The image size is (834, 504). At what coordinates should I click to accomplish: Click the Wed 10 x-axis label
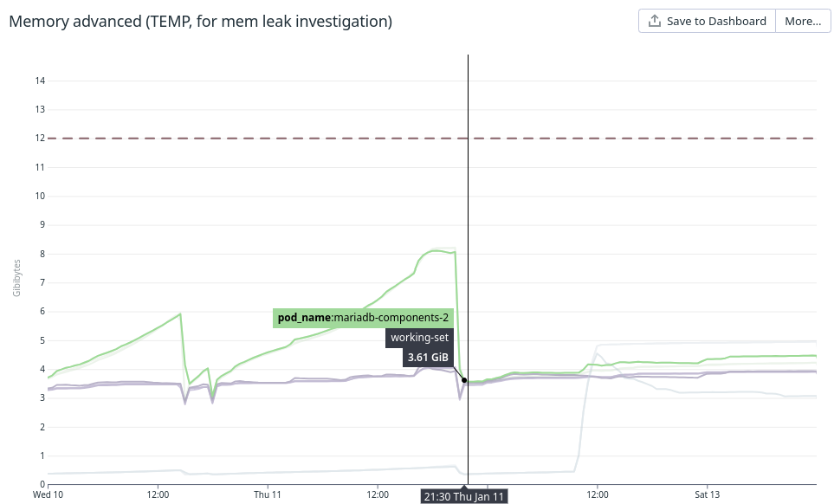click(x=48, y=495)
